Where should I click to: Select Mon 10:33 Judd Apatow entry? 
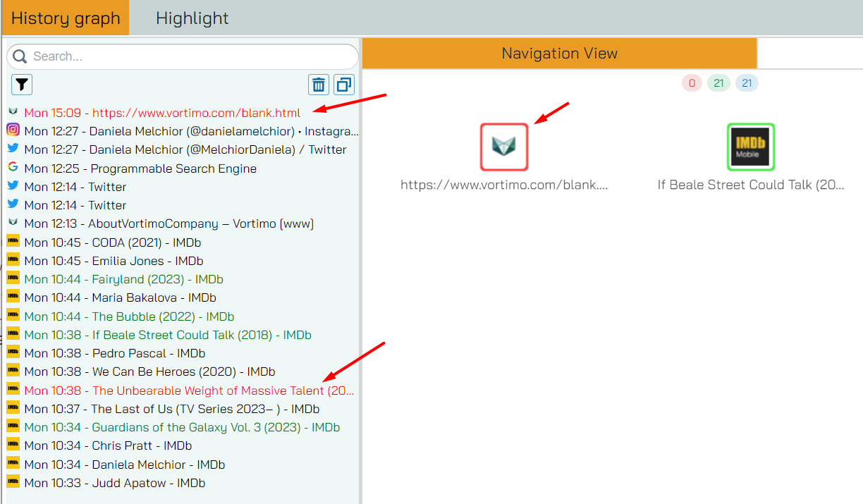(115, 483)
